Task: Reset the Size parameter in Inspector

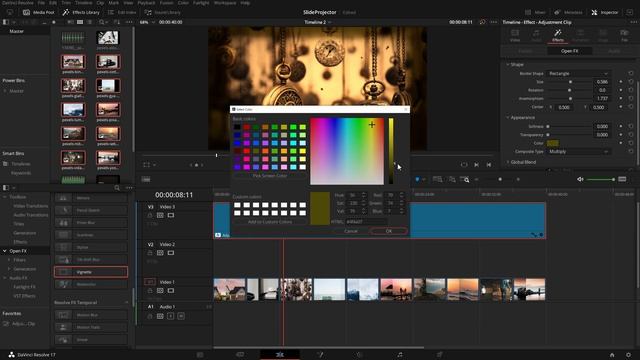Action: 631,82
